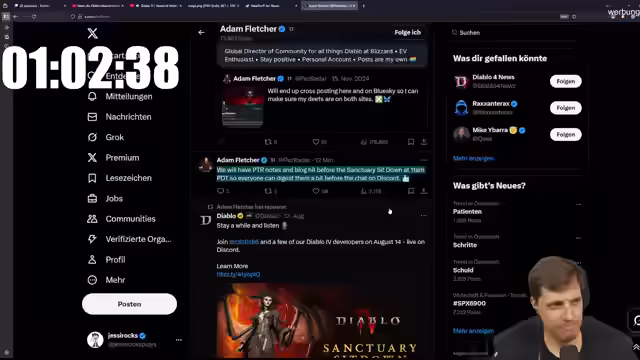The height and width of the screenshot is (360, 640).
Task: Open options dots for Patienten trend
Action: (578, 204)
